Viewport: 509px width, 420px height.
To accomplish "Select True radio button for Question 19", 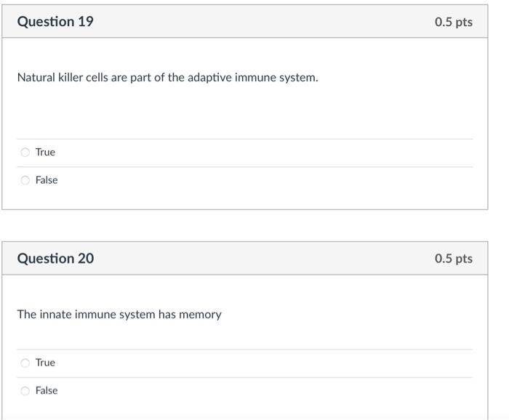I will (x=25, y=153).
